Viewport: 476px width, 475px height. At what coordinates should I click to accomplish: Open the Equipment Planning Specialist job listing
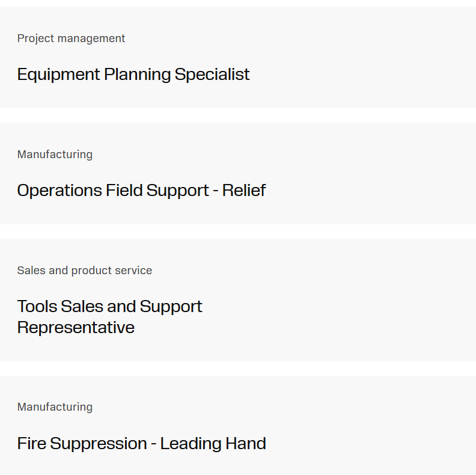pos(133,75)
